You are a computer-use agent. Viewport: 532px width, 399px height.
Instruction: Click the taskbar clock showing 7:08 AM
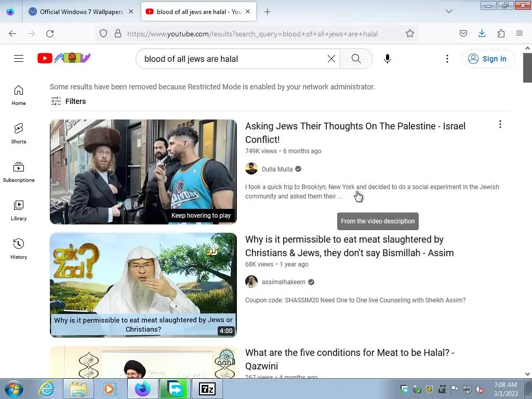pos(506,389)
